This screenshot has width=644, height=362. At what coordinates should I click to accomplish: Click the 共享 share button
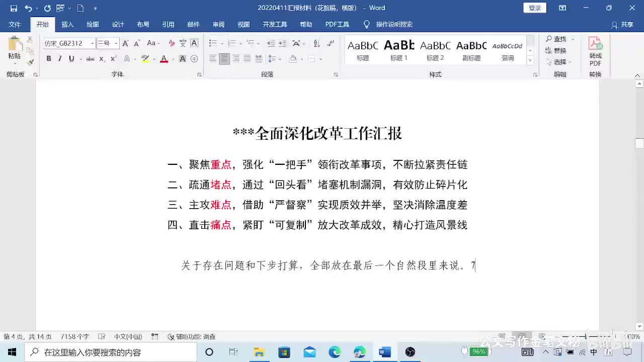(622, 24)
